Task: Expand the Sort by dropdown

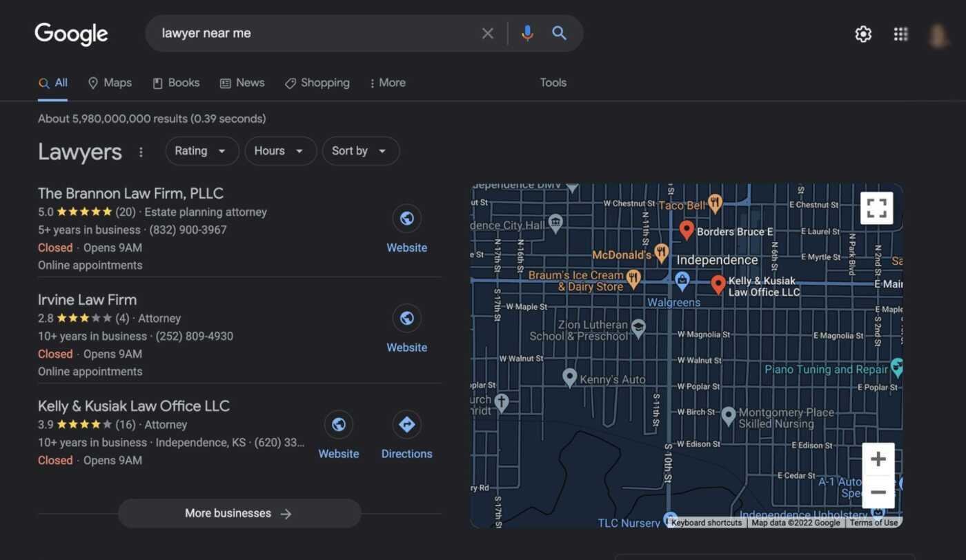Action: (359, 150)
